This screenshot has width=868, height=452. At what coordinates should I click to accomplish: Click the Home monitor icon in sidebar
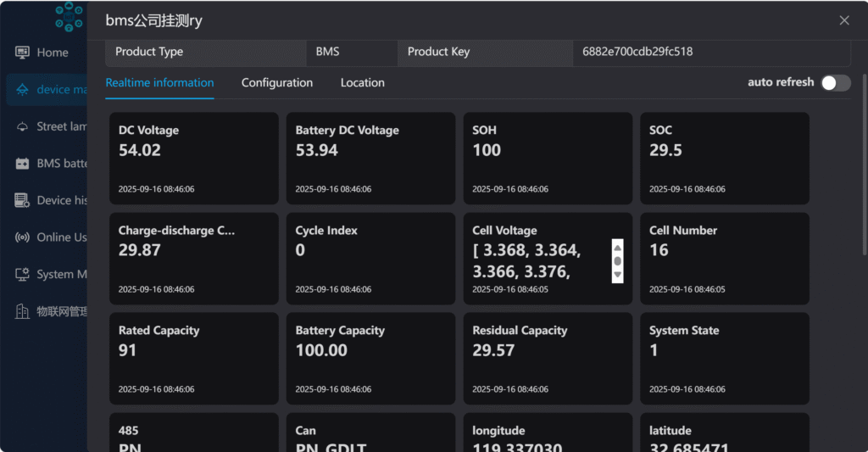pyautogui.click(x=23, y=53)
